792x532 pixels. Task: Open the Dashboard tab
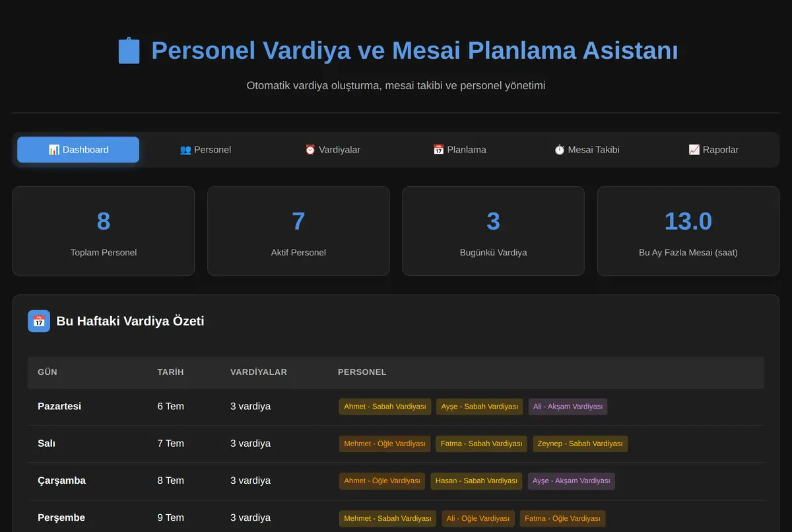[78, 150]
